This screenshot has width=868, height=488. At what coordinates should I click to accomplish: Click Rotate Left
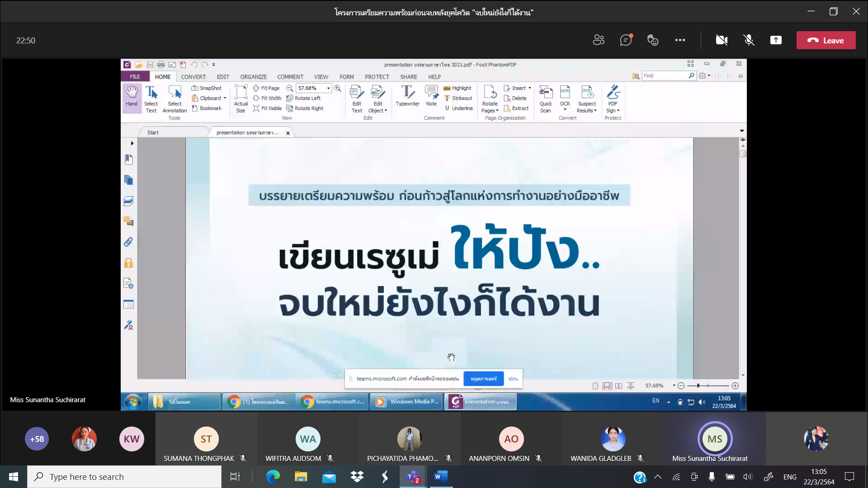[303, 98]
